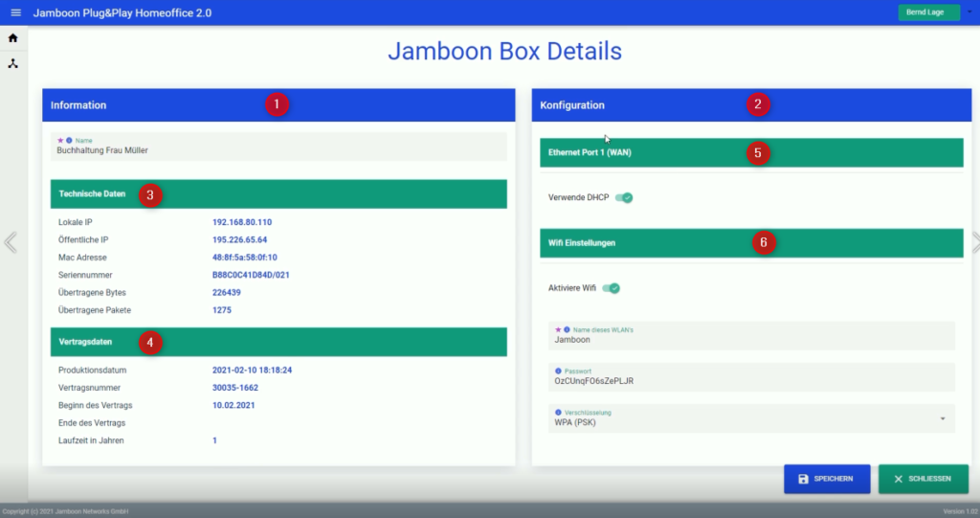The width and height of the screenshot is (980, 518).
Task: Edit the WLAN name field Jamboon
Action: tap(751, 336)
